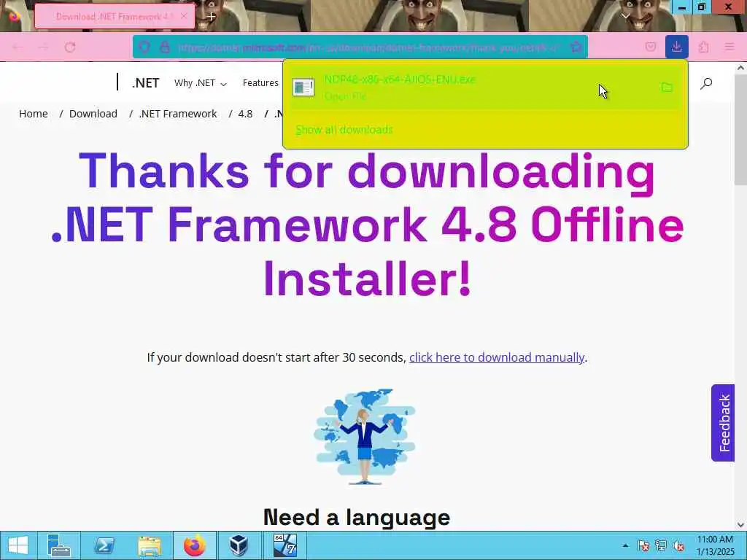Follow click here to download manually link
The image size is (747, 560).
point(496,357)
